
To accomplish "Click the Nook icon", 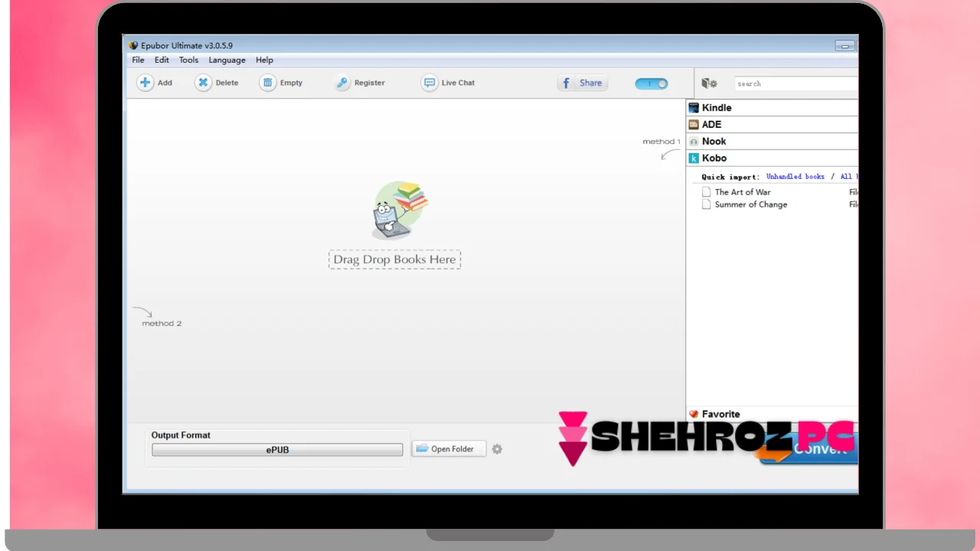I will [x=694, y=142].
